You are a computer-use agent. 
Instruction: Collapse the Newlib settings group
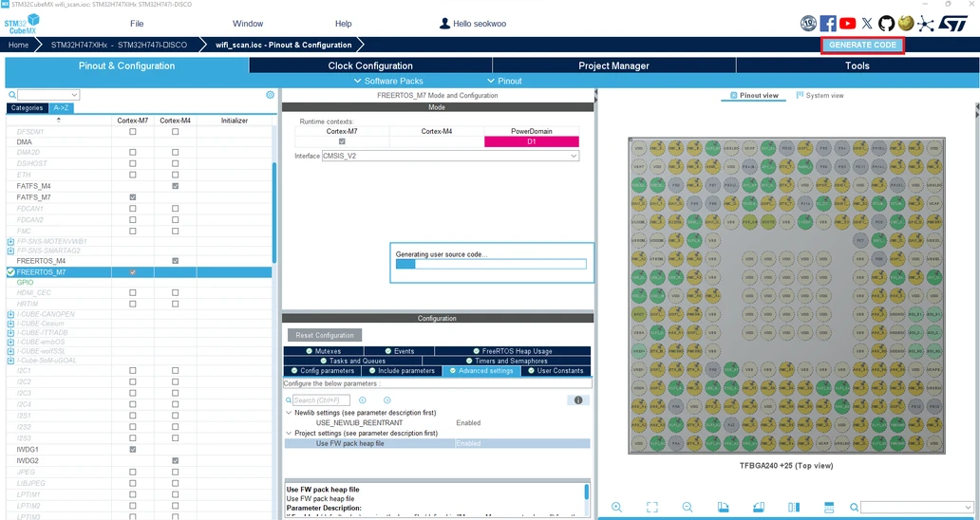pyautogui.click(x=289, y=413)
